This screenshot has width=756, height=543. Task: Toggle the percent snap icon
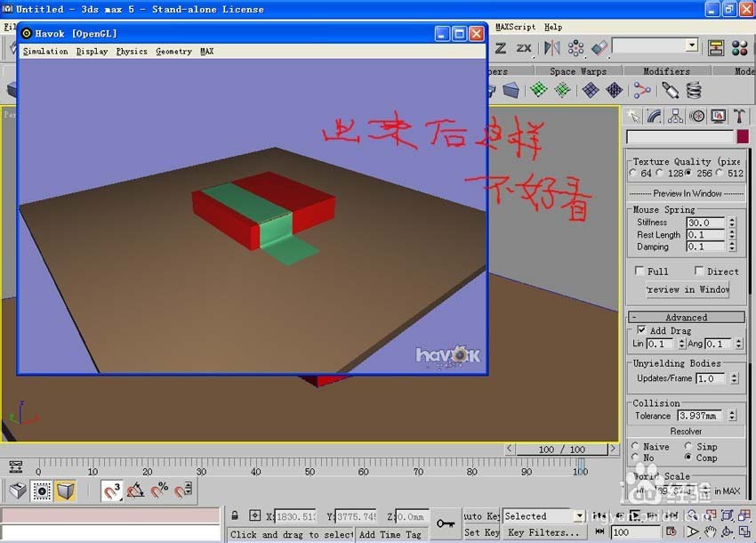159,491
